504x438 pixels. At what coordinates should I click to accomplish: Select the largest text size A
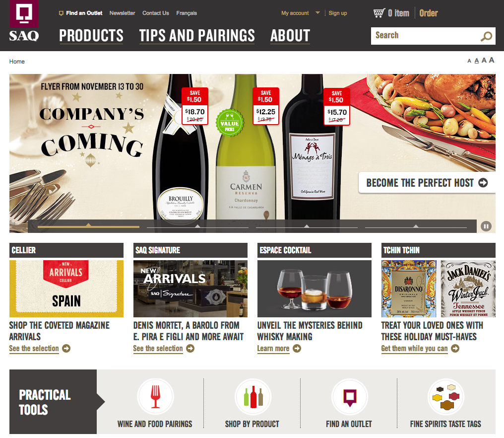[x=492, y=60]
